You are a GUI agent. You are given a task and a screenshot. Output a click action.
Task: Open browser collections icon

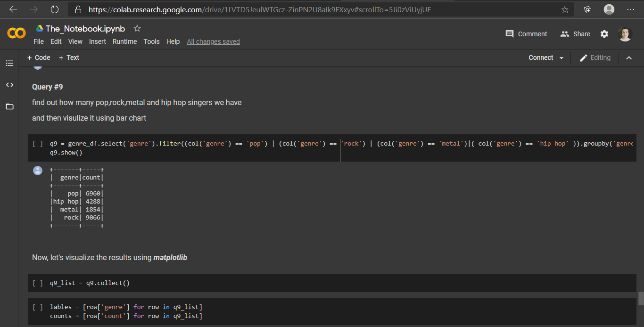tap(588, 9)
